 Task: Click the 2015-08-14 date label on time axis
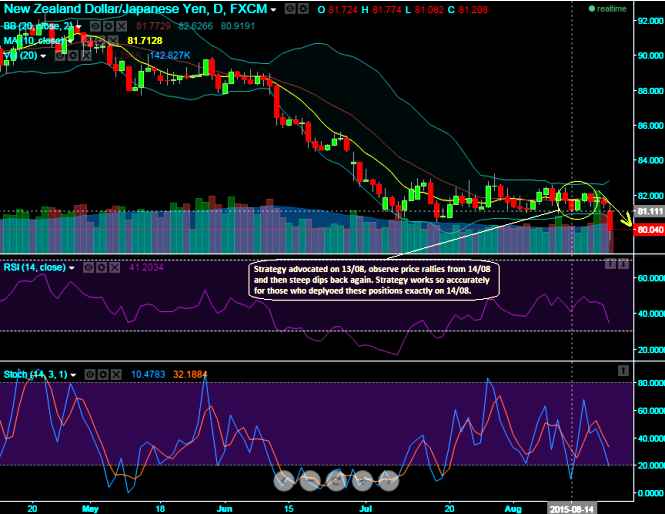click(x=572, y=509)
